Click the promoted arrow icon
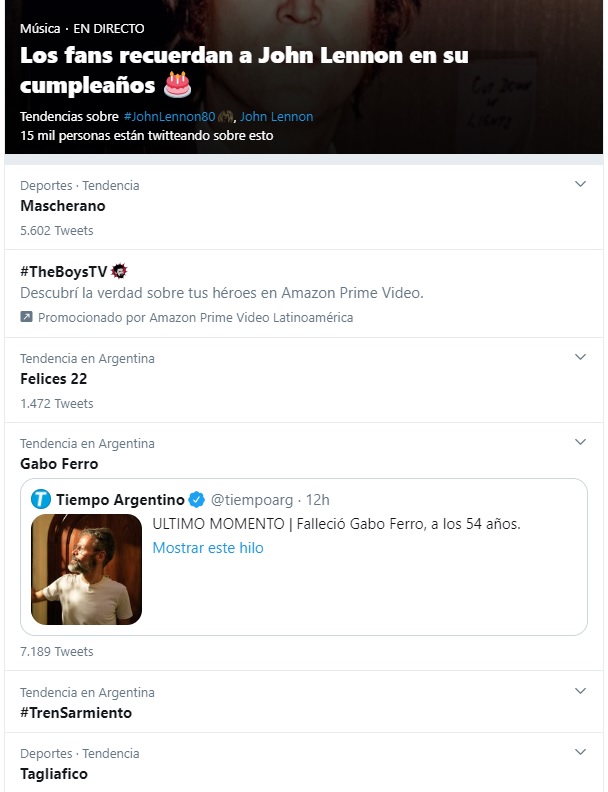Viewport: 608px width, 792px height. [x=27, y=317]
